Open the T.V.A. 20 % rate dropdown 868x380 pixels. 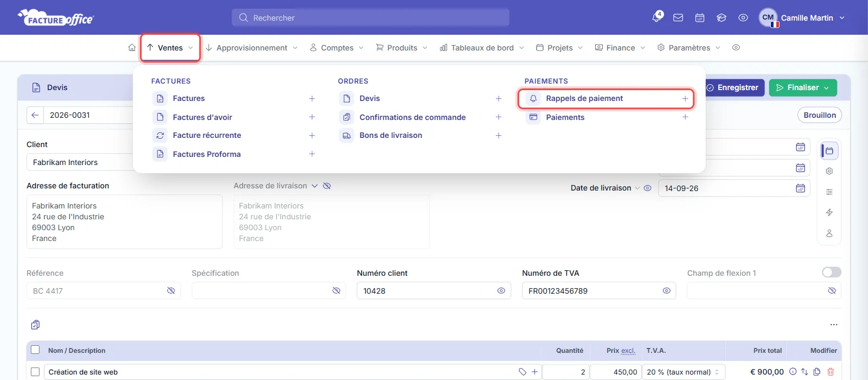coord(684,372)
